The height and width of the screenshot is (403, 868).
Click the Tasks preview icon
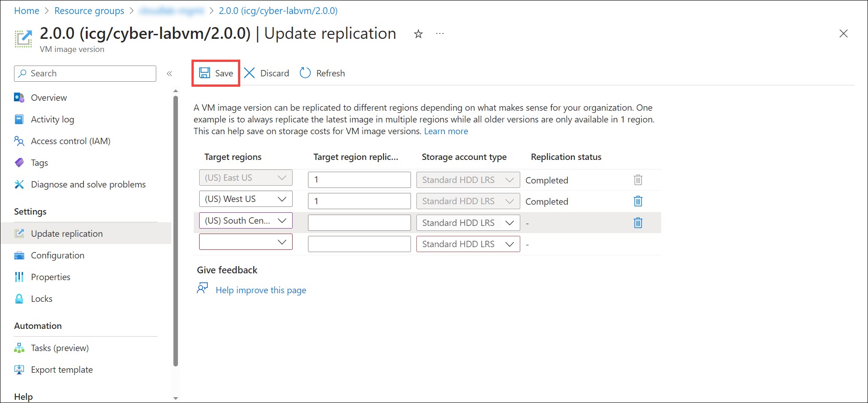click(19, 348)
